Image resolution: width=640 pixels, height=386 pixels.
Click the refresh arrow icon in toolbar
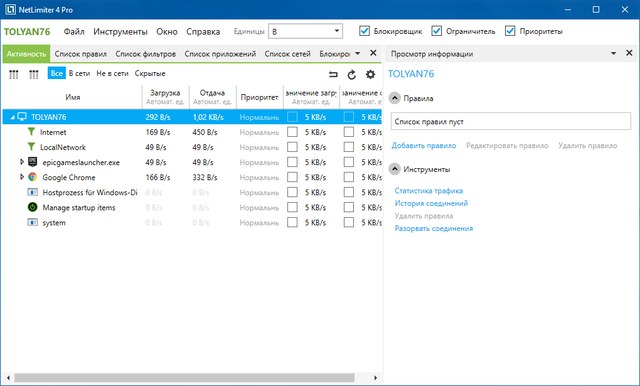tap(351, 74)
